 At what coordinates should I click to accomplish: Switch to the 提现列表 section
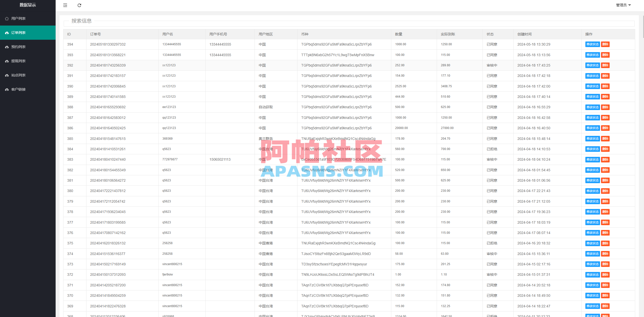point(18,61)
